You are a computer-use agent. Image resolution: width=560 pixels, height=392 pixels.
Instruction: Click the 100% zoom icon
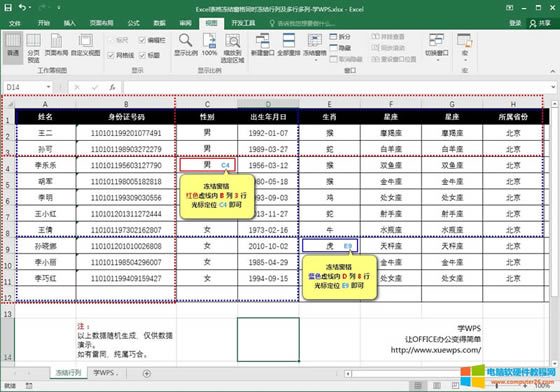(x=210, y=40)
